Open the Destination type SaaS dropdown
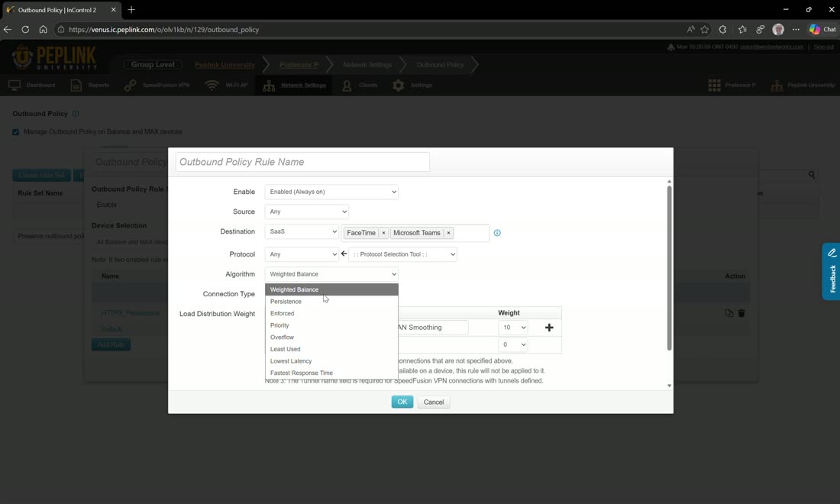The height and width of the screenshot is (504, 840). coord(302,231)
